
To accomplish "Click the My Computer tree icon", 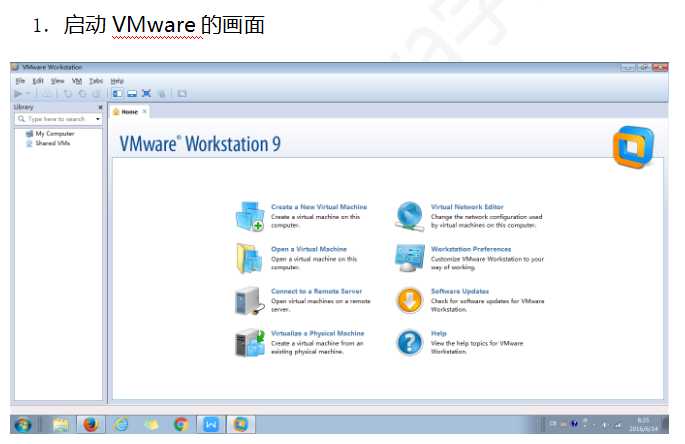I will [x=29, y=134].
